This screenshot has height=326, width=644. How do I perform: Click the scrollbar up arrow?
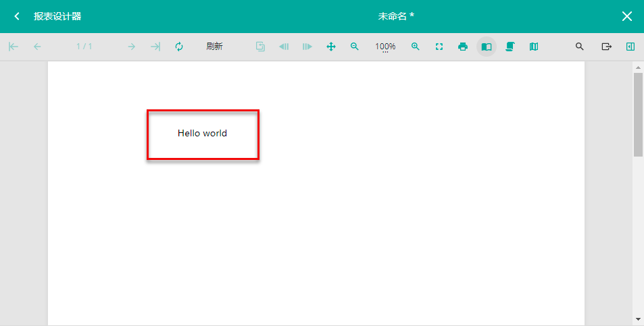638,67
